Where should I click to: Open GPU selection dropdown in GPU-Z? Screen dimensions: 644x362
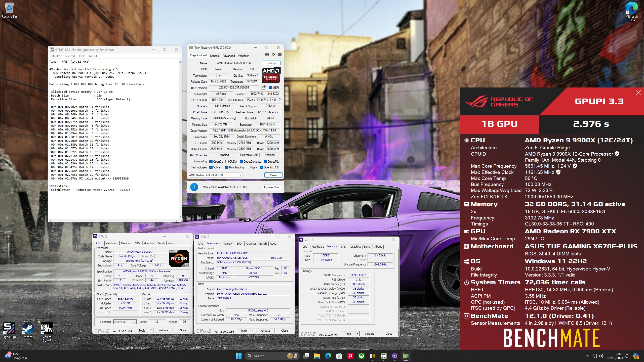click(215, 175)
